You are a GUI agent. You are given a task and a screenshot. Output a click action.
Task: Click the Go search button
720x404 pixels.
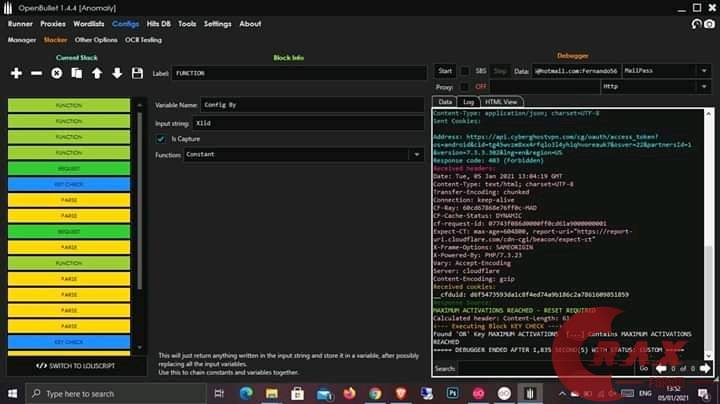[644, 368]
